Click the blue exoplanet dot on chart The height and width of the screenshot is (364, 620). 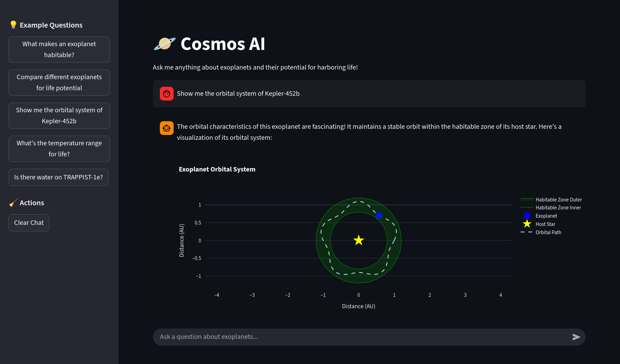click(x=379, y=216)
